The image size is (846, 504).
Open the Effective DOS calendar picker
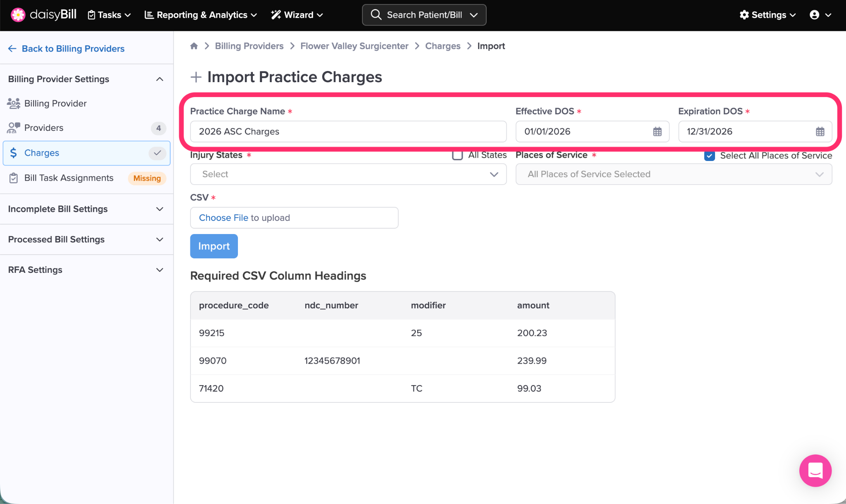[x=657, y=132]
